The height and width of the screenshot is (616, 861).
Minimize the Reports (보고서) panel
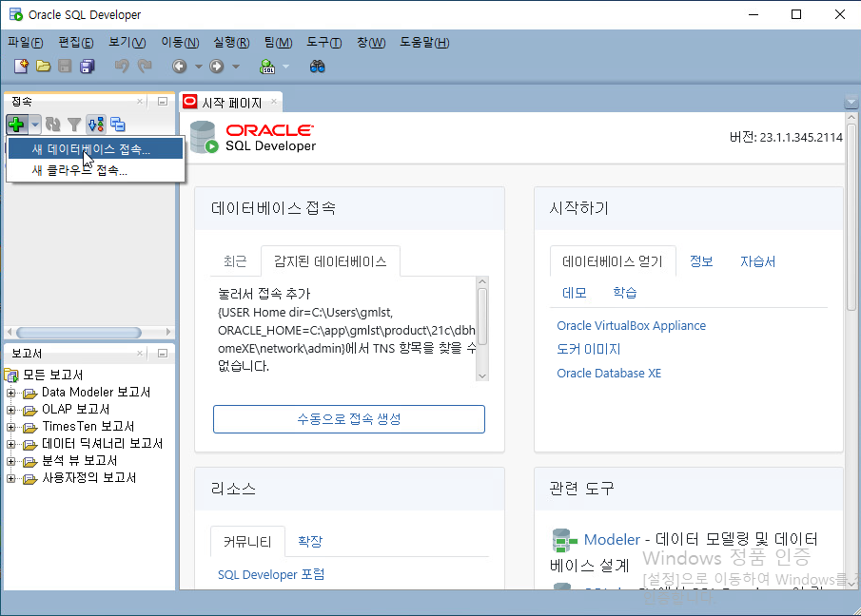pyautogui.click(x=163, y=354)
